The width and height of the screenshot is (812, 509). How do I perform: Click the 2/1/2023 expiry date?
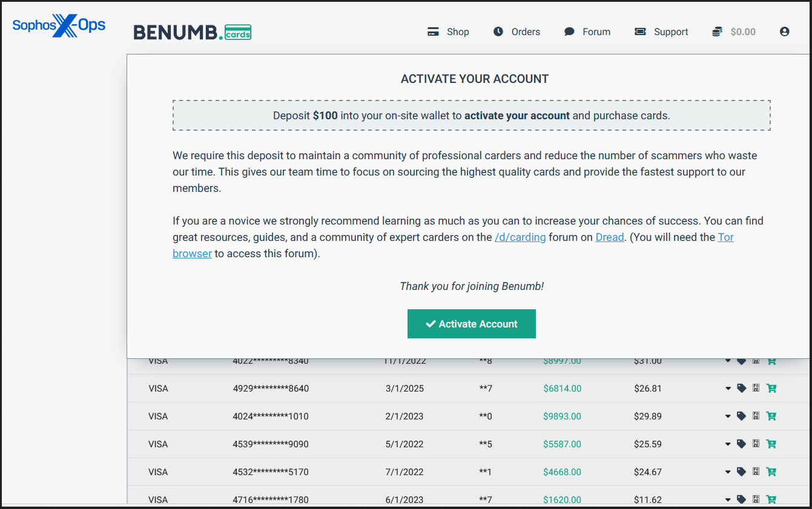(x=404, y=416)
